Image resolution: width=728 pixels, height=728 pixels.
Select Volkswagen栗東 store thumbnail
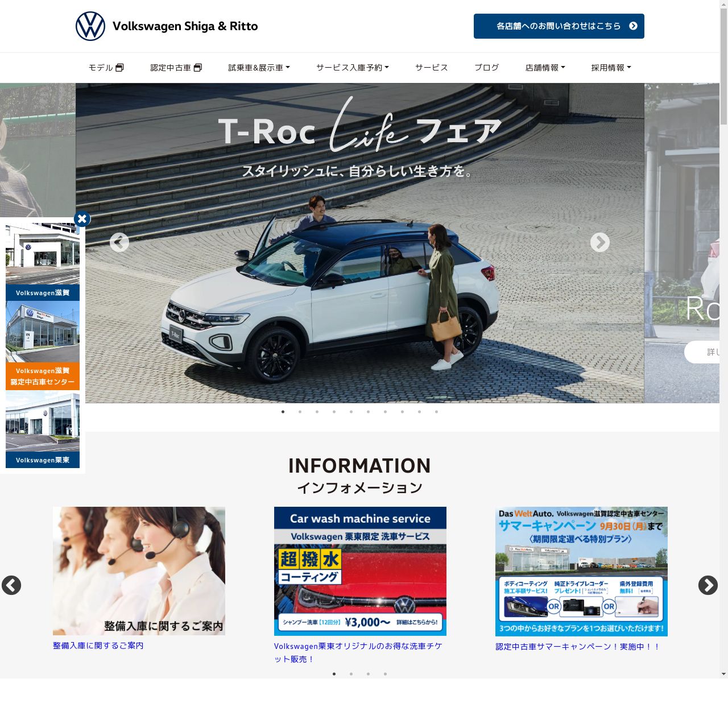[x=43, y=429]
